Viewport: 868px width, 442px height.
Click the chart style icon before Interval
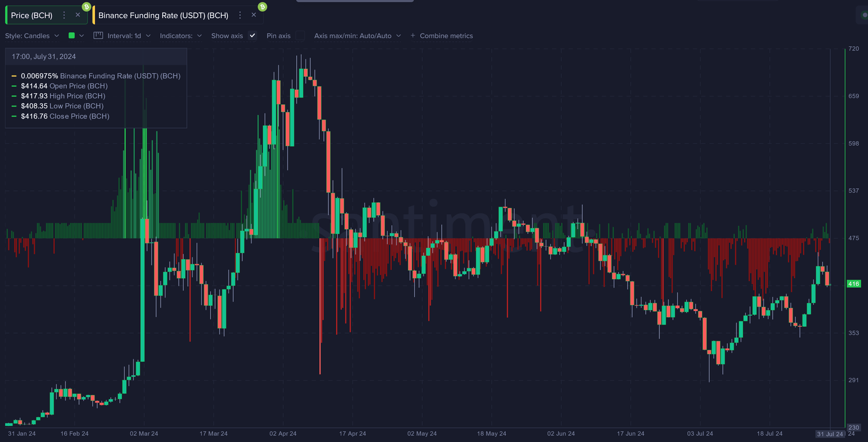(98, 35)
